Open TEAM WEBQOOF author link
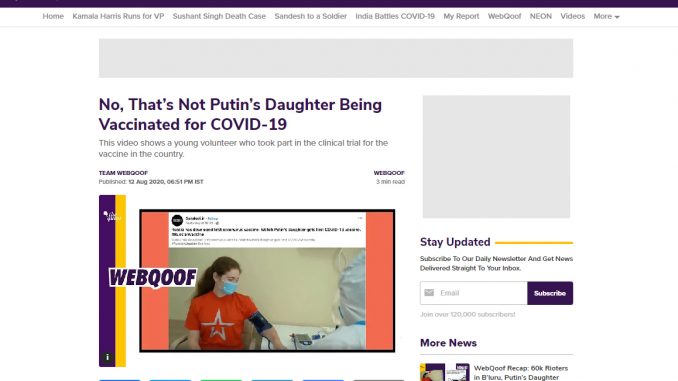This screenshot has height=381, width=678. click(x=123, y=173)
